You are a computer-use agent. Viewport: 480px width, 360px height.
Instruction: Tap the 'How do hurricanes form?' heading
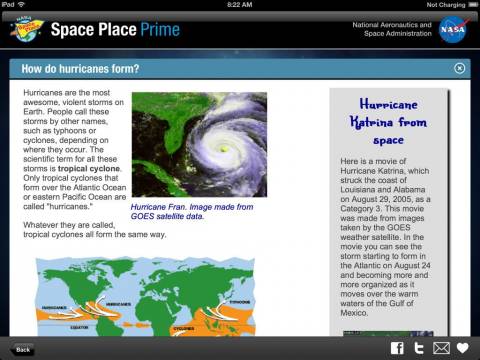80,69
